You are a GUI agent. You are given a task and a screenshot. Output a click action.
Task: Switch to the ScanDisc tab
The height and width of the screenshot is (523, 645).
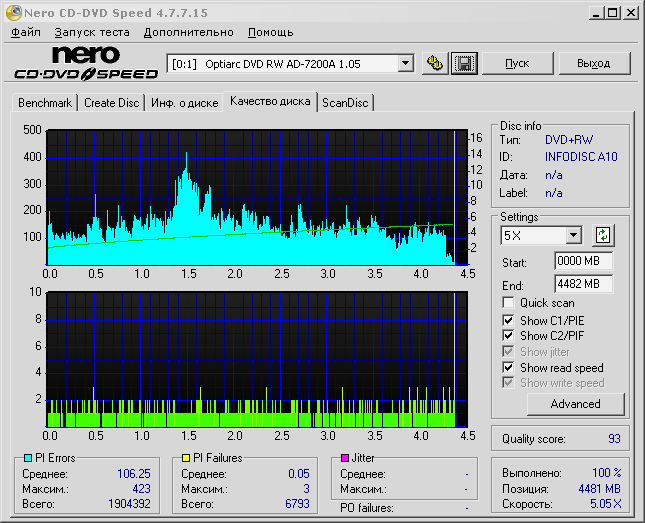coord(345,103)
